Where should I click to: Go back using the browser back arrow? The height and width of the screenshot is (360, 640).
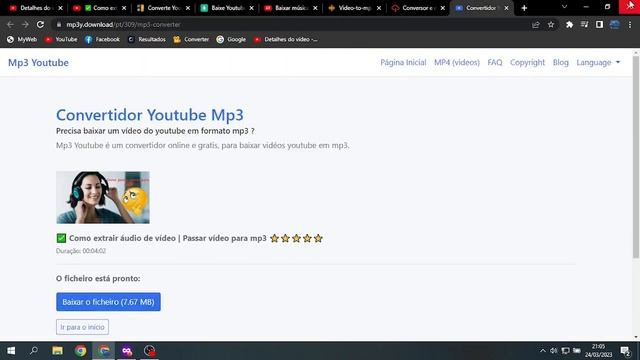click(x=10, y=24)
